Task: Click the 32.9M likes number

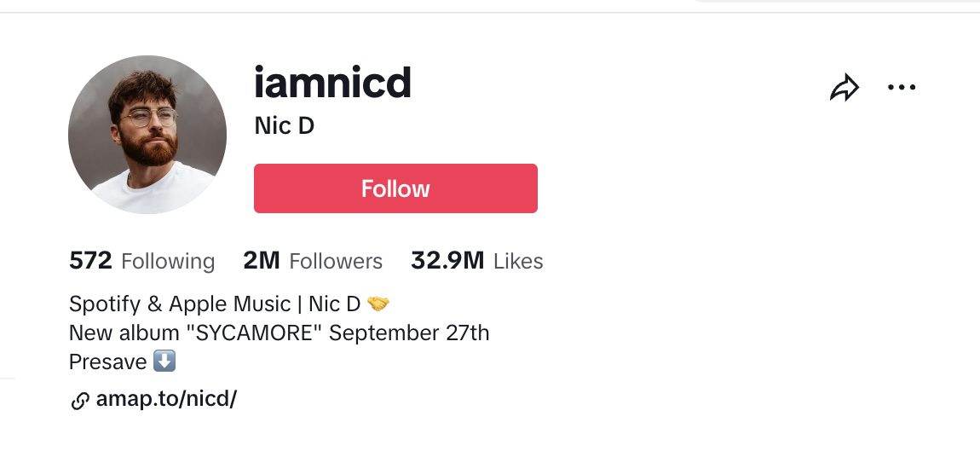Action: [447, 261]
